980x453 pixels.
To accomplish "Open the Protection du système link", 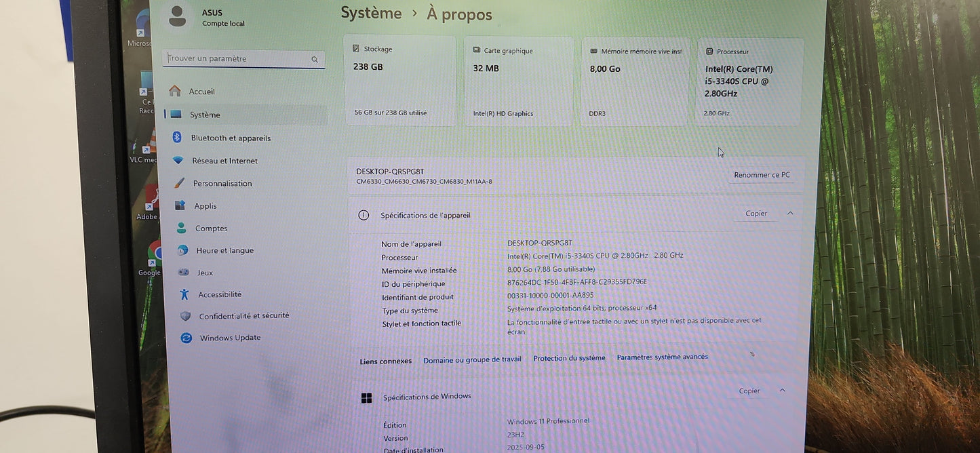I will pos(569,357).
